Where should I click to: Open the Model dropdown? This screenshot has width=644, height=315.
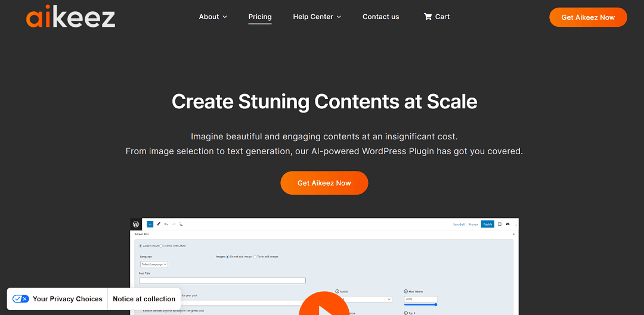click(x=364, y=300)
